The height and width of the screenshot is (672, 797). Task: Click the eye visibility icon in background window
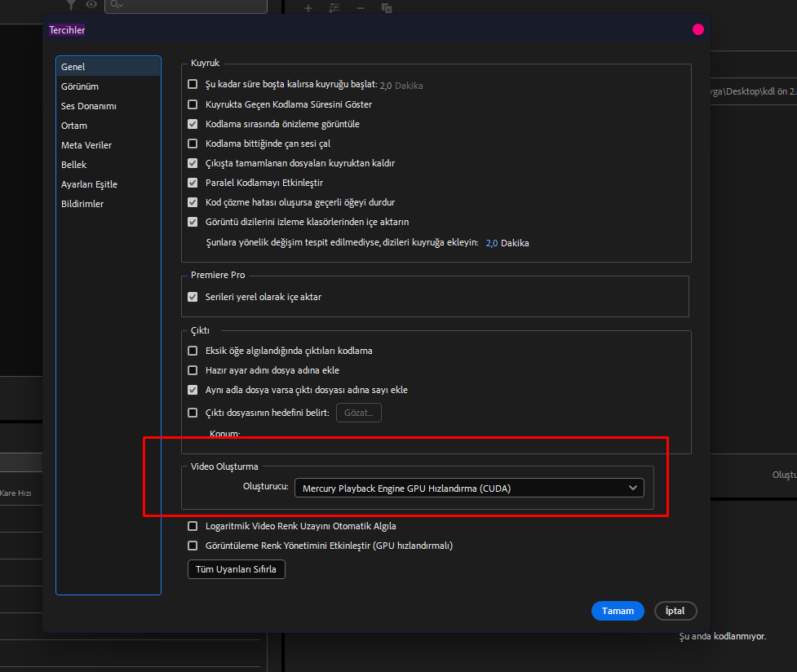[91, 5]
